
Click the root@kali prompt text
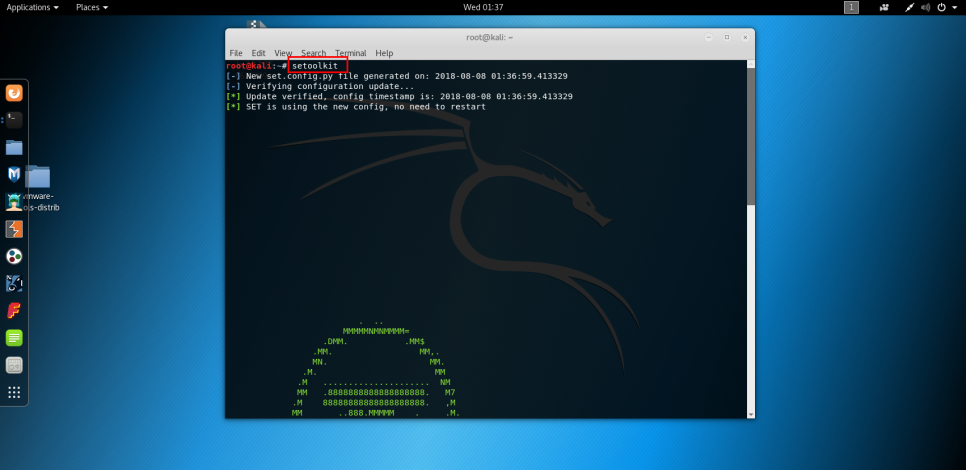pos(256,65)
